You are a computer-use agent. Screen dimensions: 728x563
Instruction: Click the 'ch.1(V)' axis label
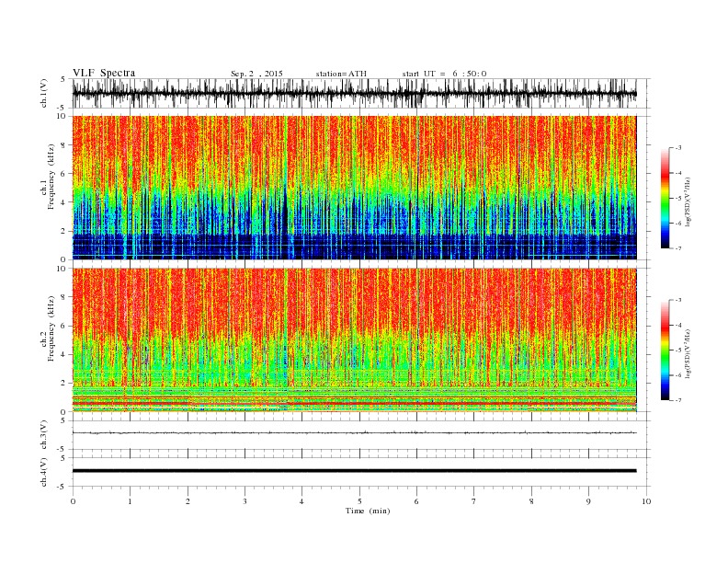[x=44, y=93]
